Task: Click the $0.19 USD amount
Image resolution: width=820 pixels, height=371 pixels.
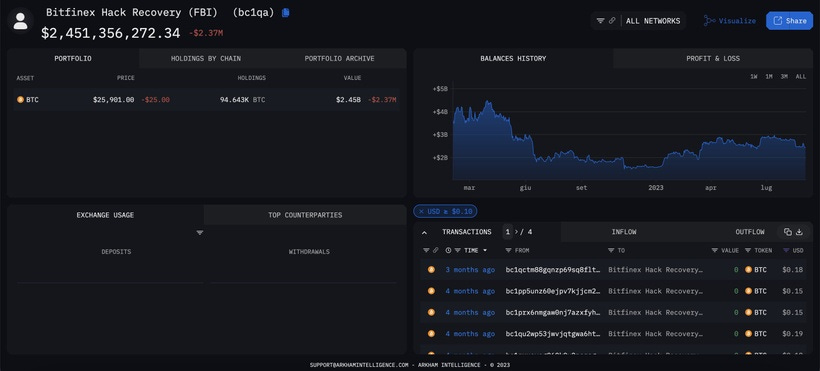Action: pyautogui.click(x=792, y=333)
